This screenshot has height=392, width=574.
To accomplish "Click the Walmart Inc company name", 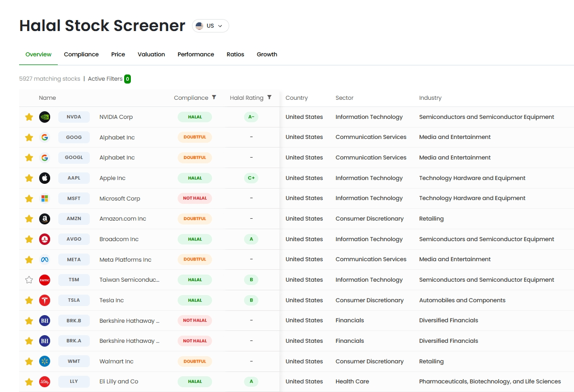I will point(117,361).
